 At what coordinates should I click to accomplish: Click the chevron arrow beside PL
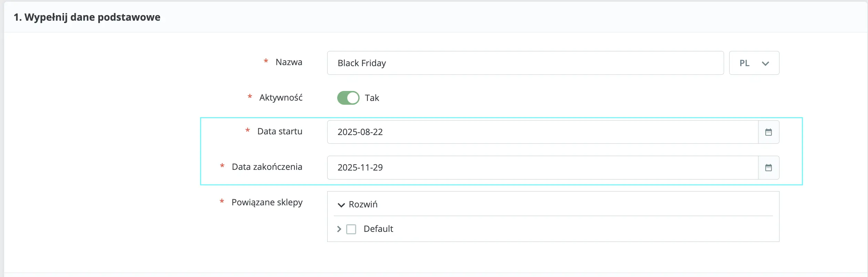point(765,63)
